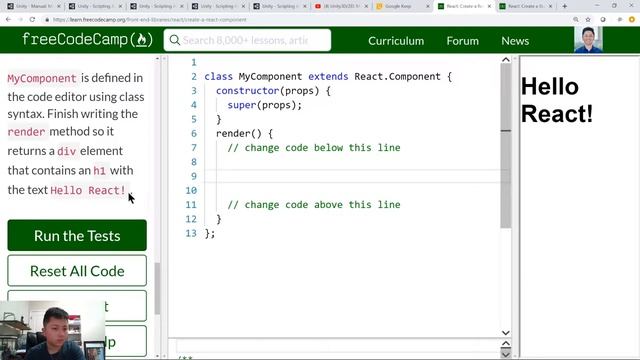Open a new browser tab
This screenshot has width=640, height=360.
coord(564,6)
